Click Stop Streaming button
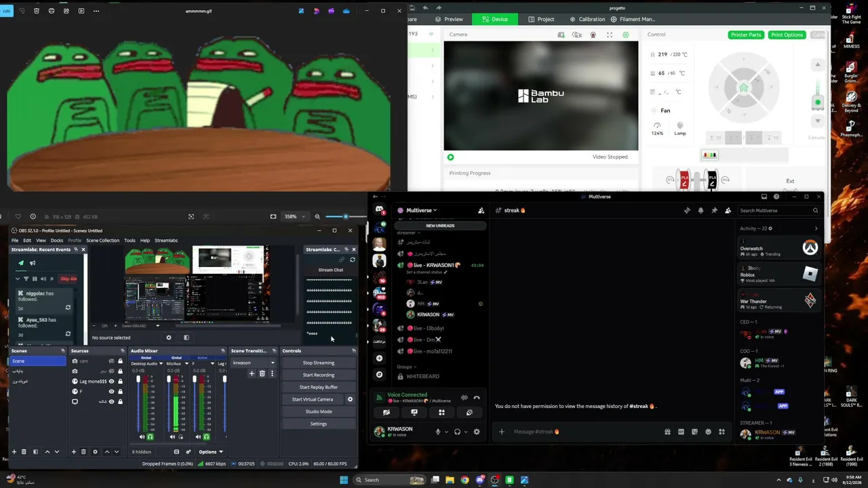Viewport: 868px width, 488px height. 319,363
